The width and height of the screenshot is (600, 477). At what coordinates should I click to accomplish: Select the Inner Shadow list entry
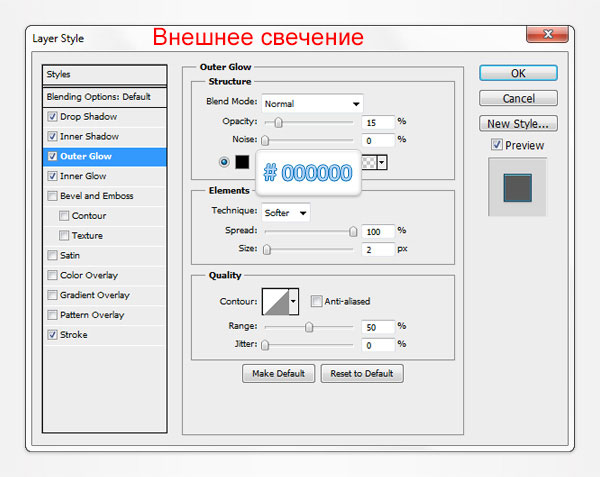pyautogui.click(x=105, y=136)
